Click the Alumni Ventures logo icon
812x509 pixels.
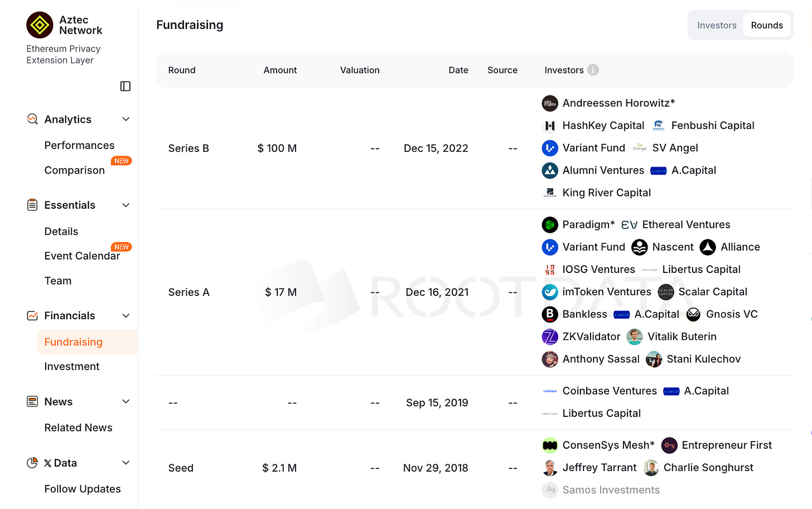(x=550, y=170)
